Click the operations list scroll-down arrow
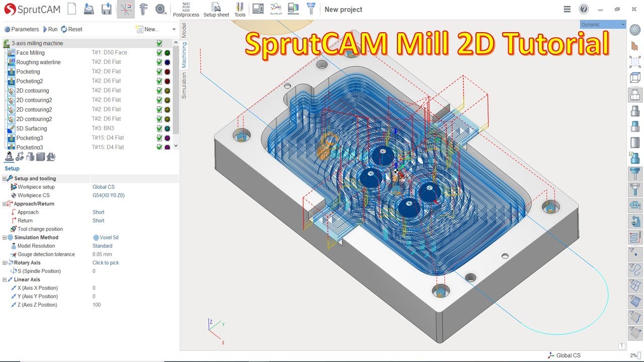644x362 pixels. 176,146
